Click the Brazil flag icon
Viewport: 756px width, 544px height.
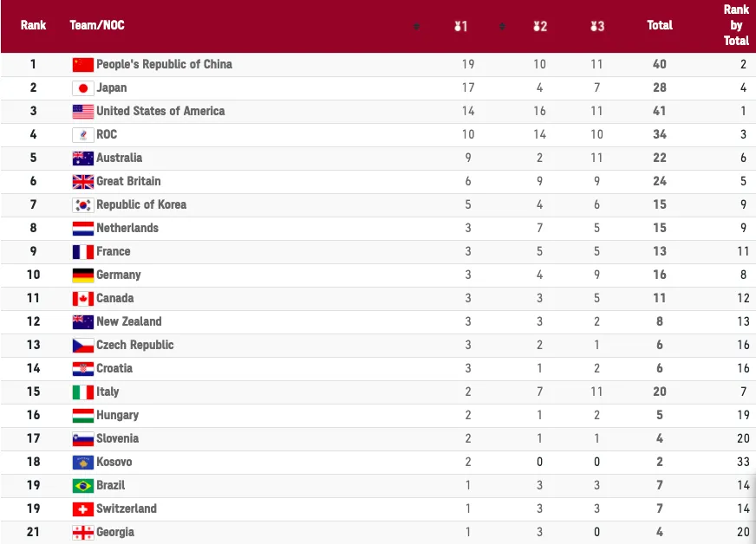pos(83,485)
